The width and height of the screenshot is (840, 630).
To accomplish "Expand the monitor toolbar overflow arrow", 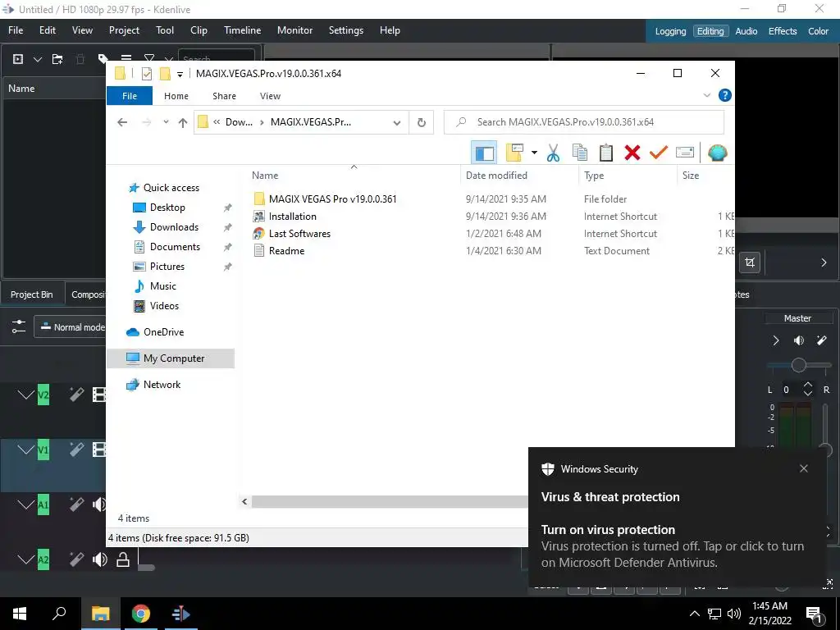I will (824, 262).
